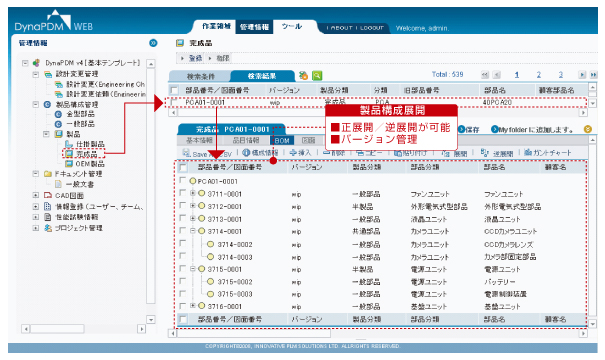Click the multicolor icon next to 検索結果 tab
The height and width of the screenshot is (360, 605).
point(304,76)
